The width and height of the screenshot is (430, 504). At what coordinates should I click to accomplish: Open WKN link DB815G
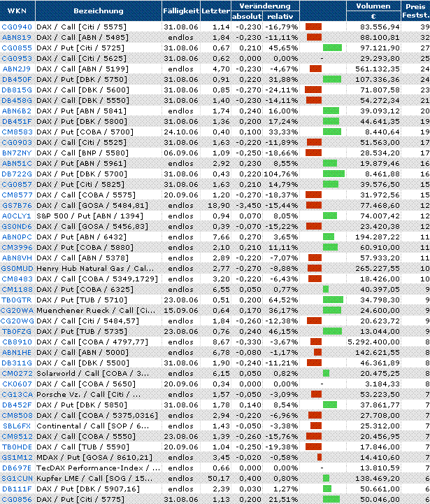tap(17, 90)
